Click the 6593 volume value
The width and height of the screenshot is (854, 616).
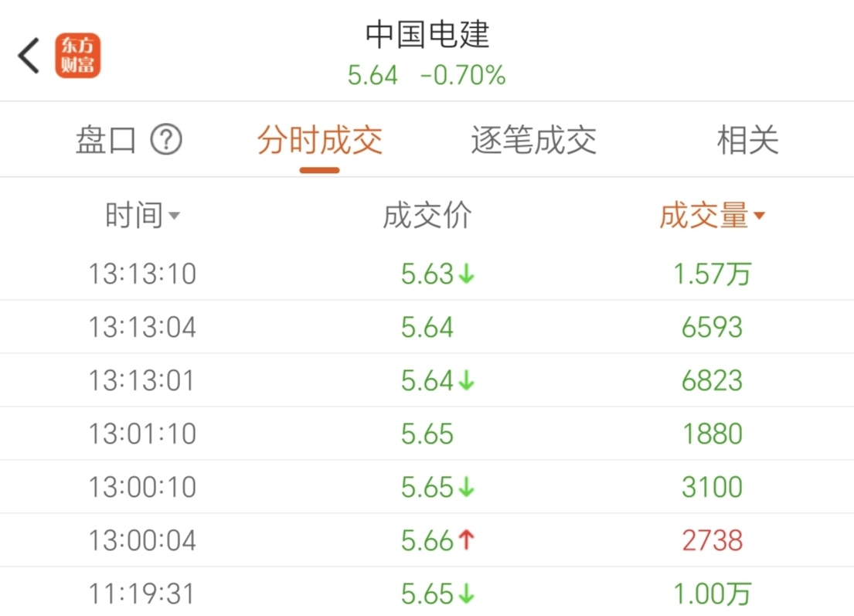pos(713,327)
